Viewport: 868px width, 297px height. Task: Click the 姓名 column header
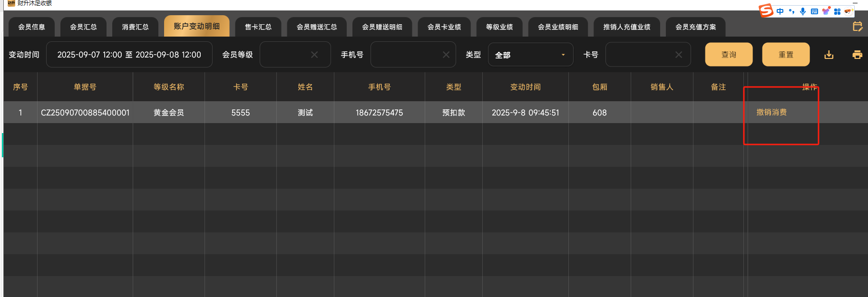click(x=305, y=87)
